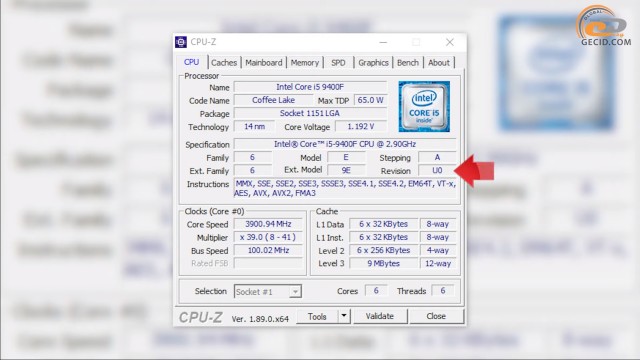
Task: Click the Model value E
Action: point(346,157)
